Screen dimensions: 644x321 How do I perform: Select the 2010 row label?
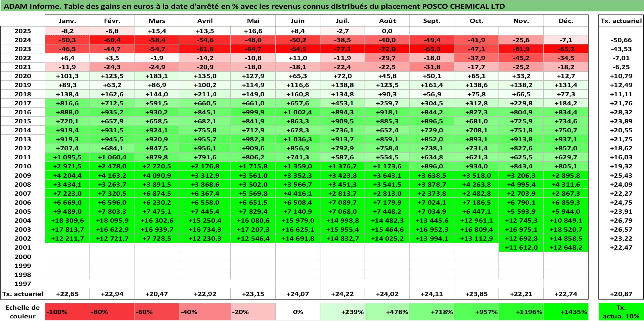pos(23,166)
